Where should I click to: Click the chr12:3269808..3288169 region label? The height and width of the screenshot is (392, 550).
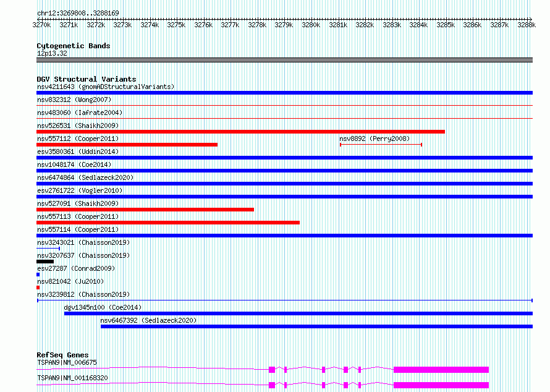(78, 13)
